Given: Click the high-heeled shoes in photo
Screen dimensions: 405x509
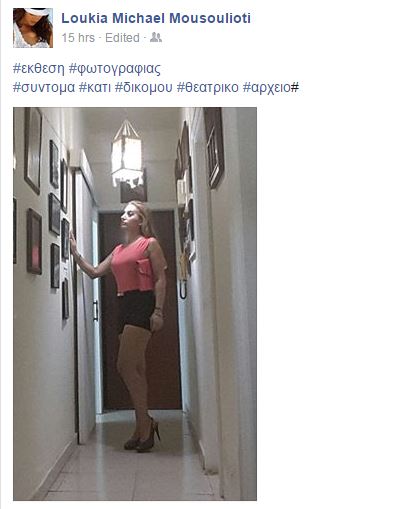Looking at the screenshot, I should pos(143,435).
